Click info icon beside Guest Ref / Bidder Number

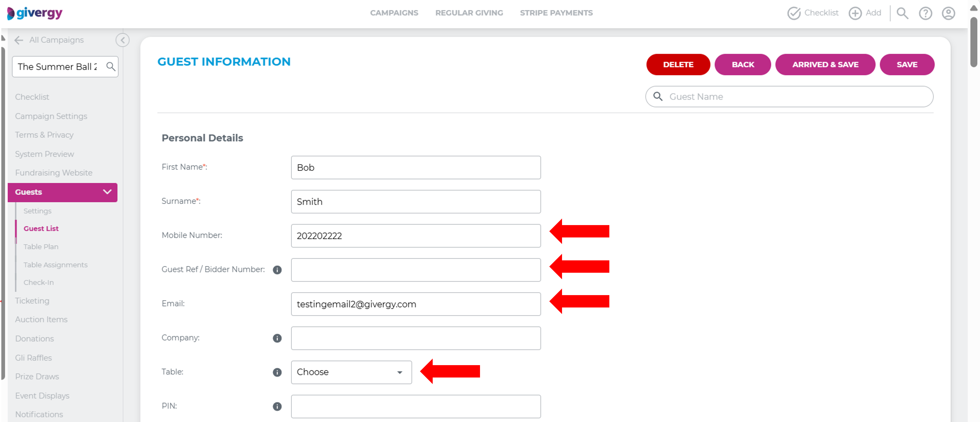(277, 270)
